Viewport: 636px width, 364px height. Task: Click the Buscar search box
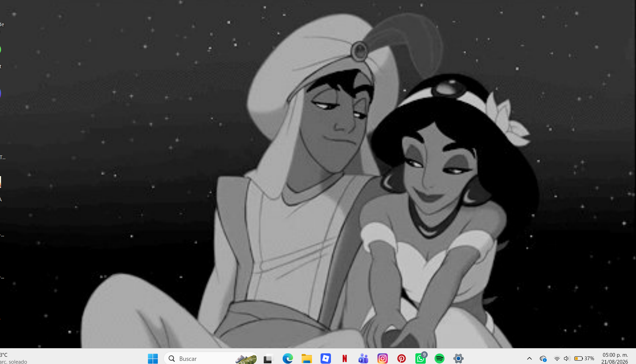coord(211,358)
